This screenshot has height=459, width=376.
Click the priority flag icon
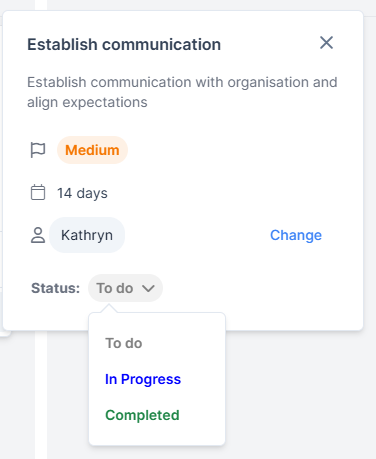[x=38, y=150]
